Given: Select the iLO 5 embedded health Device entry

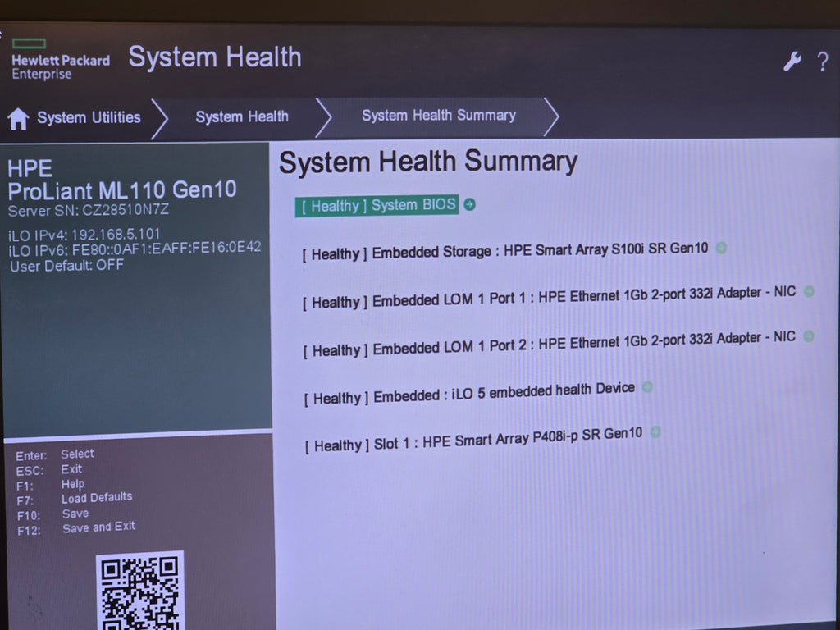Looking at the screenshot, I should (x=469, y=393).
